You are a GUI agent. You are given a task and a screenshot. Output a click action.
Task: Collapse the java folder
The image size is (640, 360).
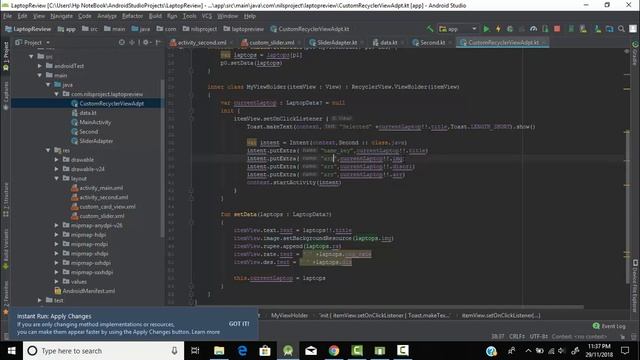49,84
